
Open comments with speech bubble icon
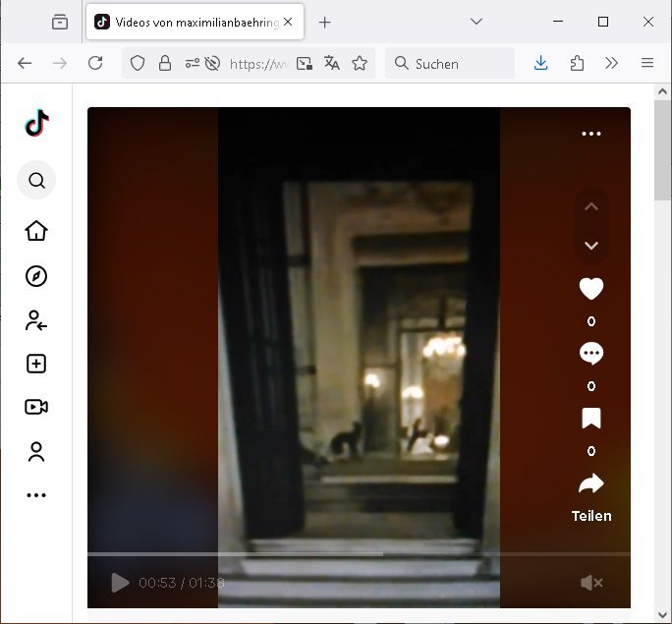click(591, 354)
